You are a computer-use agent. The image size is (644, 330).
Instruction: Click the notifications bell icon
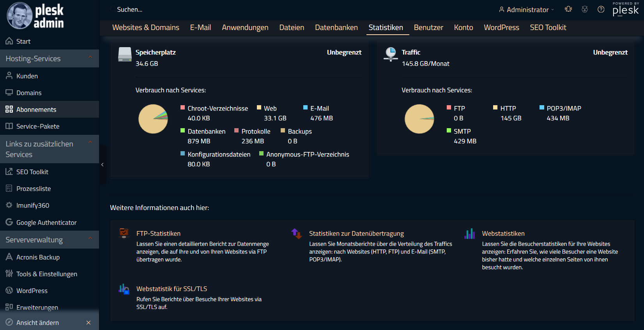click(x=568, y=9)
